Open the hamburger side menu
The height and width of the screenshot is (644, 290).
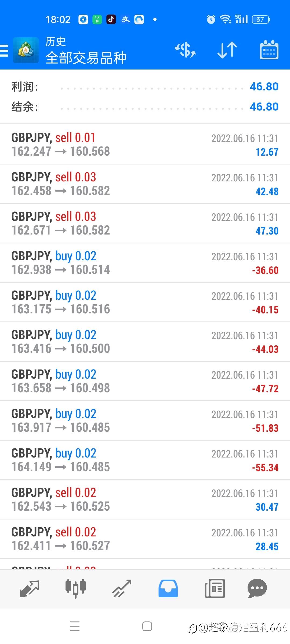[4, 50]
